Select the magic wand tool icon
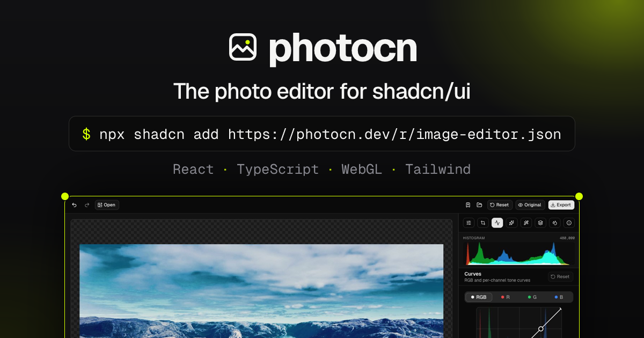644x338 pixels. click(526, 223)
